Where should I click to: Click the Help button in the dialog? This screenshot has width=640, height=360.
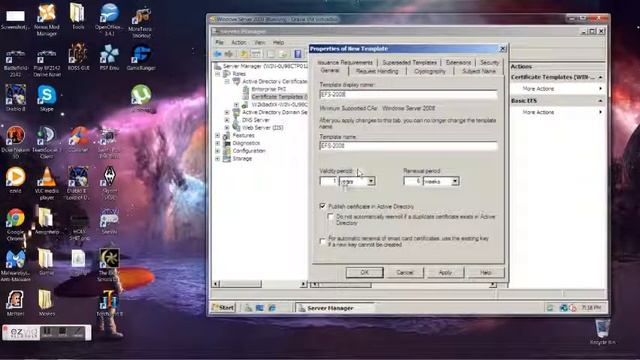486,272
